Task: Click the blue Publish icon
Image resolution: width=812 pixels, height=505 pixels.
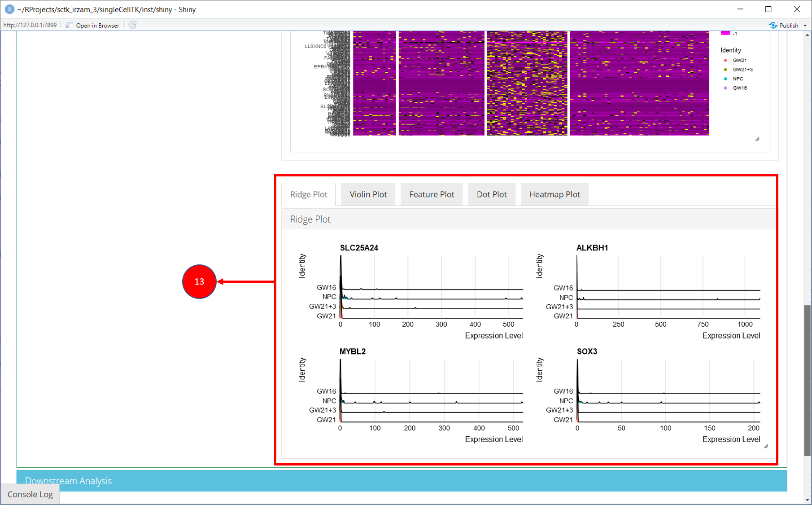Action: click(773, 25)
